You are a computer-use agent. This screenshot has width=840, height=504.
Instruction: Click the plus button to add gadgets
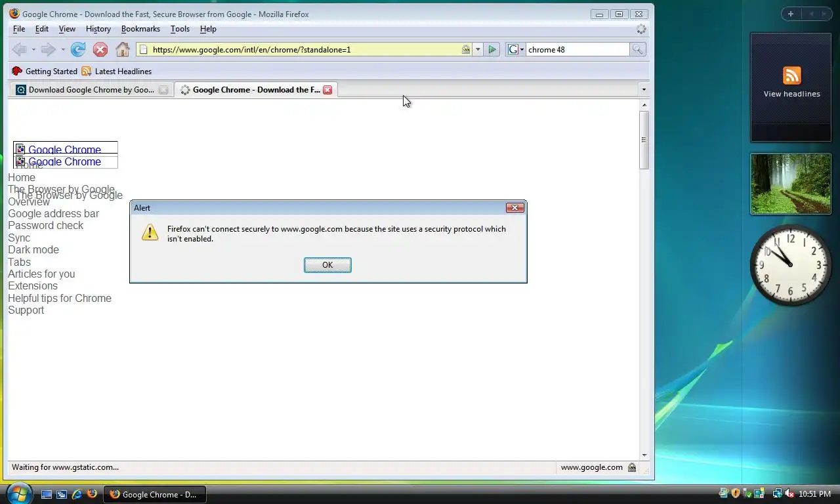click(x=791, y=14)
